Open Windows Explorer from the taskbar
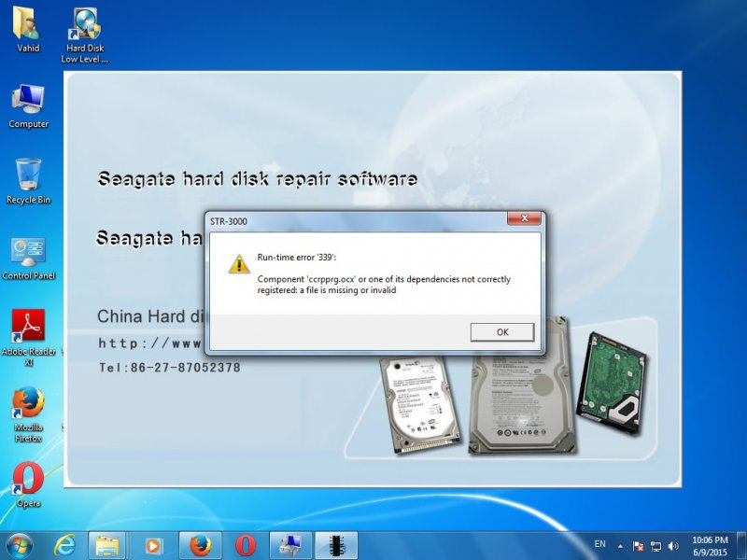The width and height of the screenshot is (747, 560). point(106,546)
